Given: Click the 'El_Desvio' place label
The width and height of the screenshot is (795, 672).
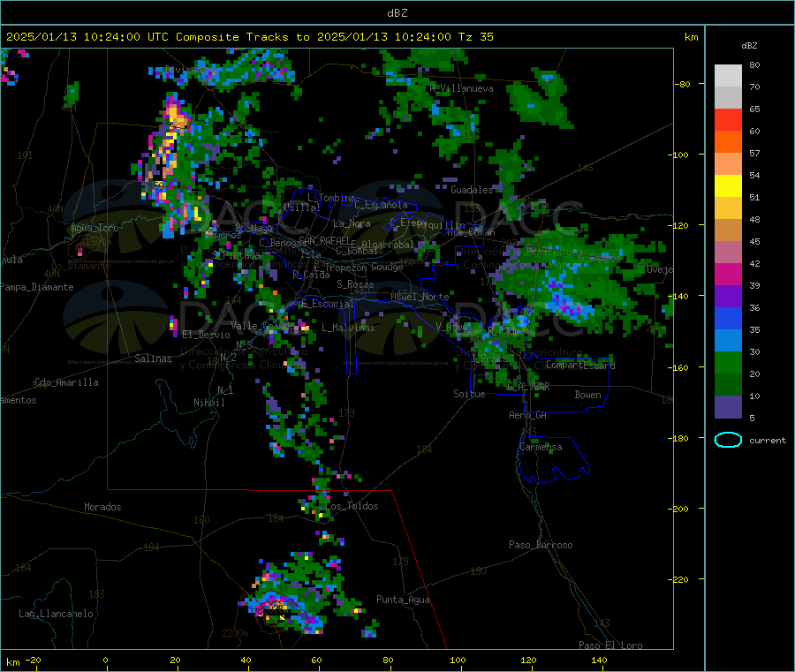Looking at the screenshot, I should (x=206, y=335).
